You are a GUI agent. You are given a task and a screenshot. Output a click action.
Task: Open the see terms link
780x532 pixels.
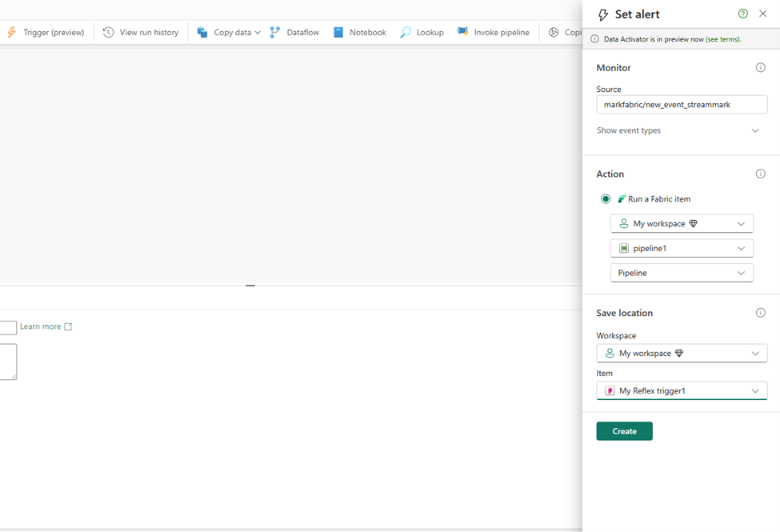pos(722,39)
